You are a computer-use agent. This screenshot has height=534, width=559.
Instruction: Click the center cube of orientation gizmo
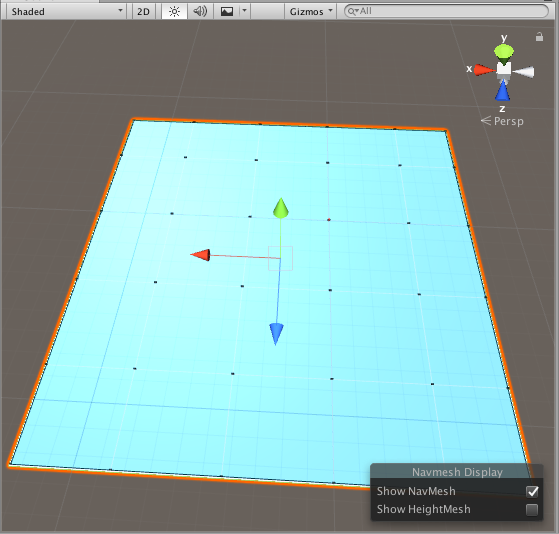504,69
